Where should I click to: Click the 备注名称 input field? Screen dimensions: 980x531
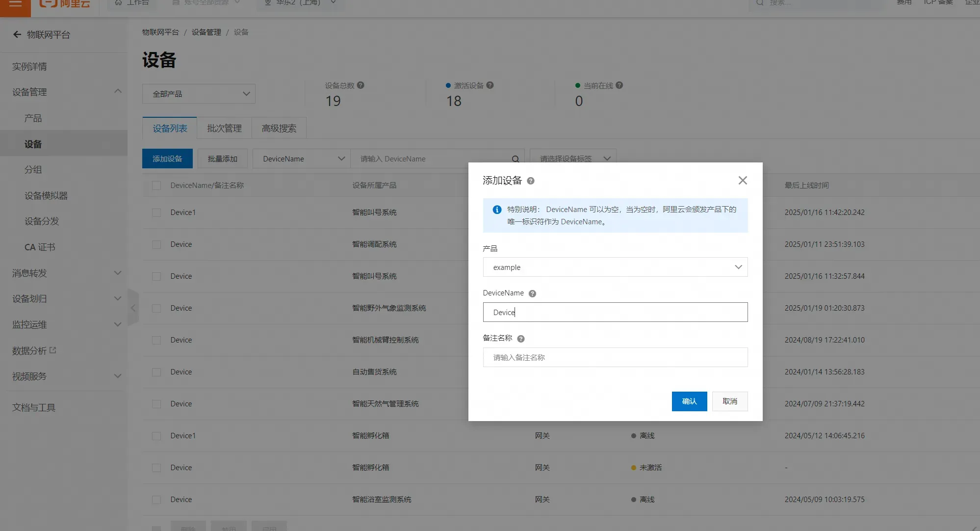pos(615,357)
